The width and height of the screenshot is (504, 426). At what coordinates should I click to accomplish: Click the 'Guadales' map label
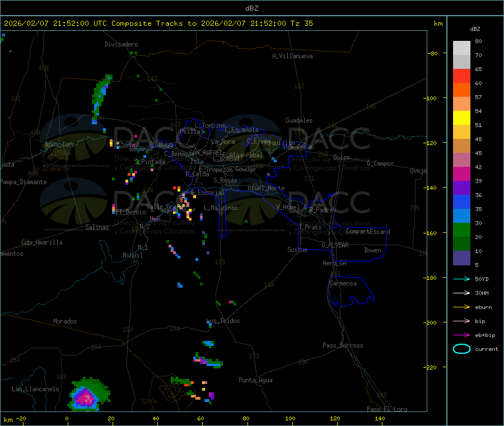(x=299, y=120)
